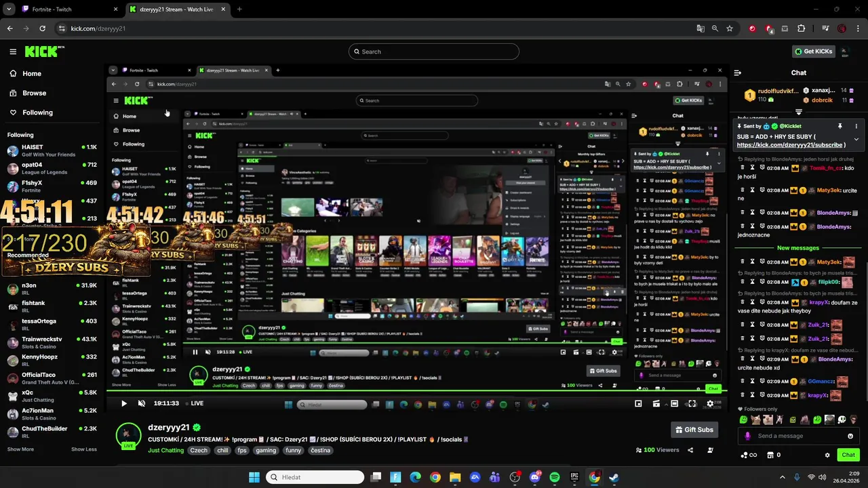Unmute the stream volume on the outer player
Viewport: 868px width, 488px height.
click(x=142, y=403)
